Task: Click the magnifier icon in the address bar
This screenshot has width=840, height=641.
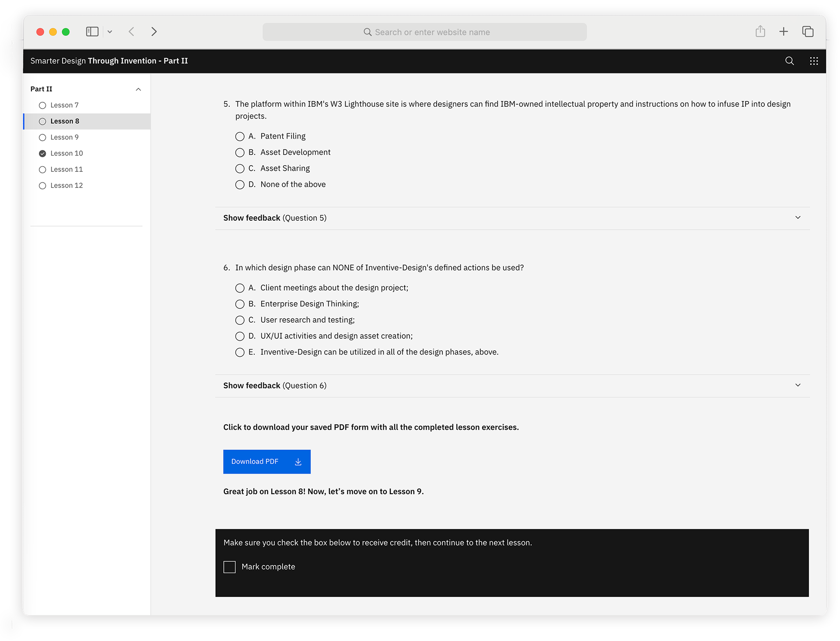Action: point(367,32)
